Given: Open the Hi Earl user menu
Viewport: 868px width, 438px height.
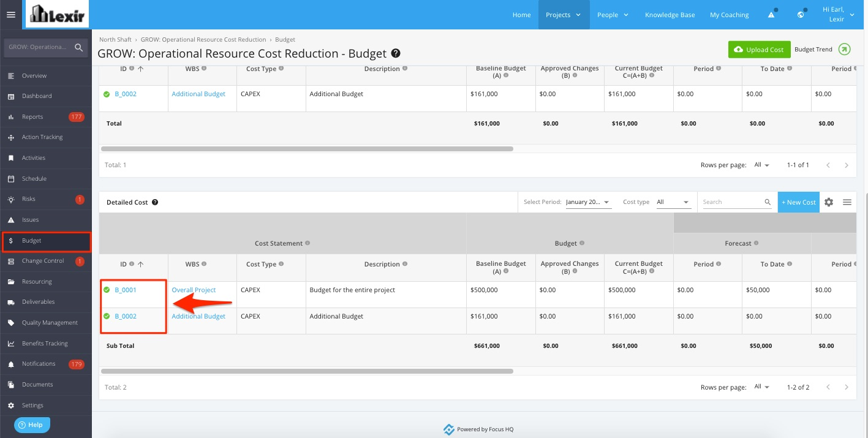Looking at the screenshot, I should (837, 15).
